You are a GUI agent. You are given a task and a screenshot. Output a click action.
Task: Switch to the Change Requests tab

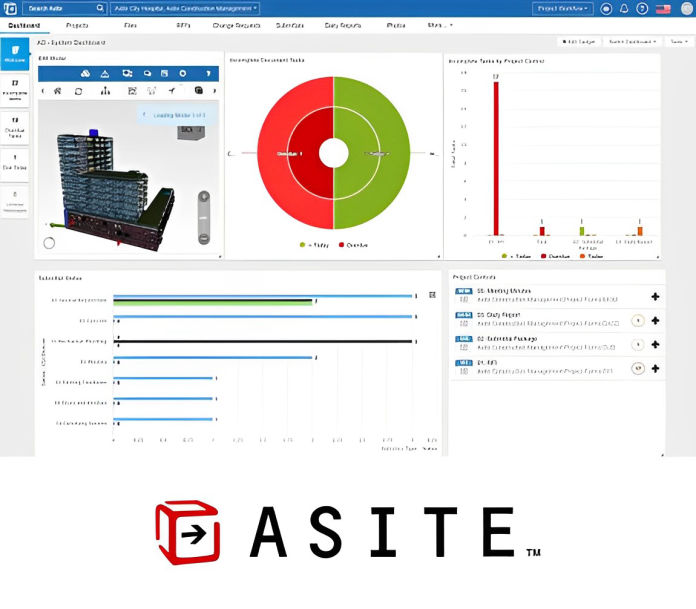[x=236, y=24]
